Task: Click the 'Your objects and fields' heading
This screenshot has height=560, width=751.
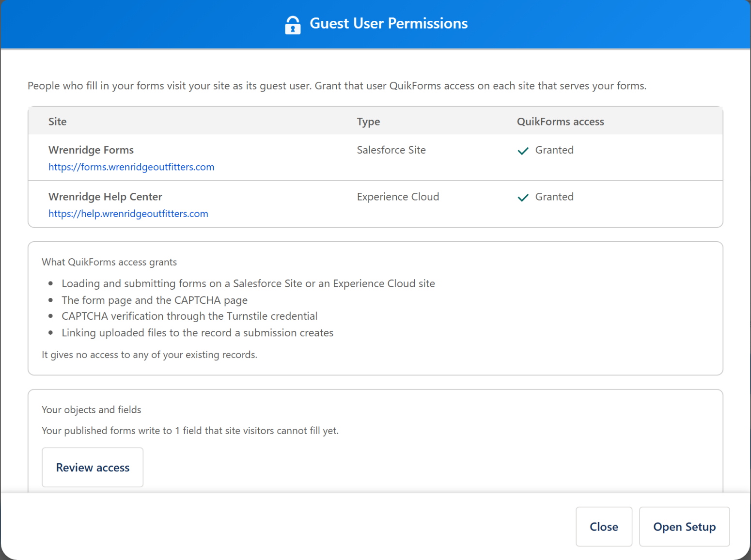Action: pos(92,410)
